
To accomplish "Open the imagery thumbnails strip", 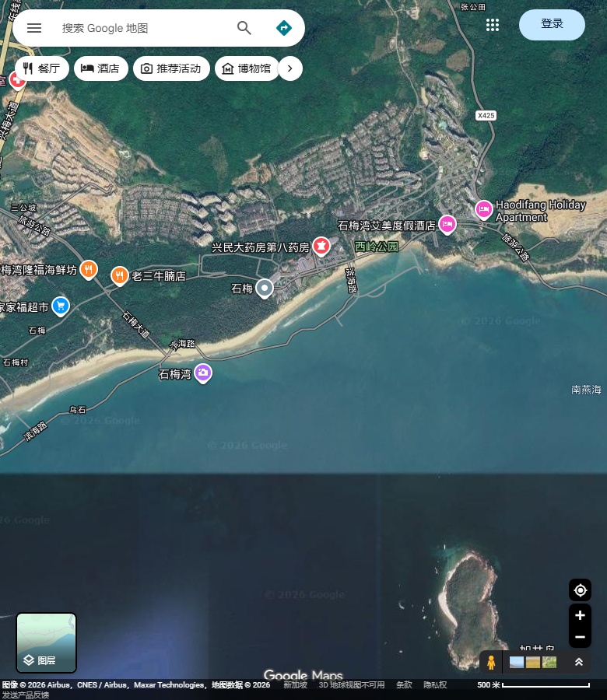I will (x=533, y=662).
